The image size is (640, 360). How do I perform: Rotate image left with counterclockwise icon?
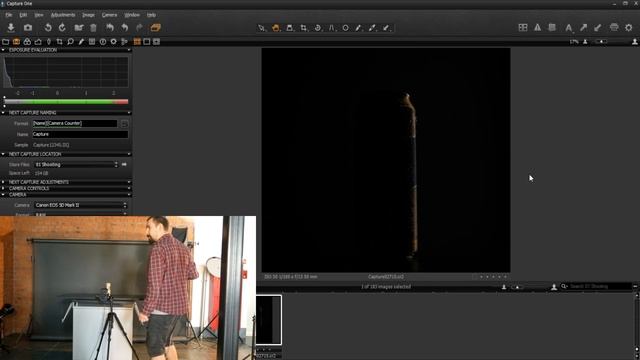pyautogui.click(x=48, y=27)
